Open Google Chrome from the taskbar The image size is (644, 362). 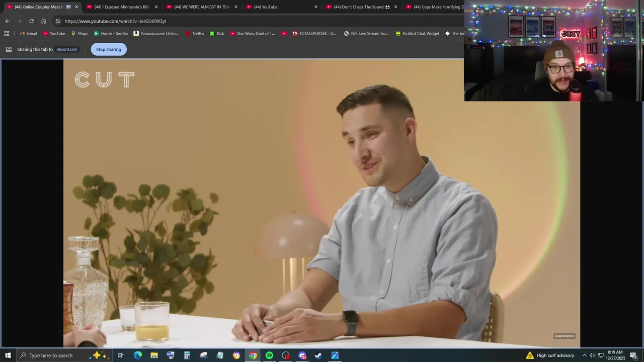253,355
